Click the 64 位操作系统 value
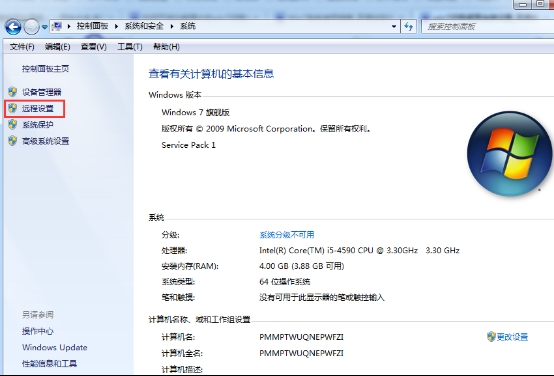This screenshot has height=376, width=554. (284, 282)
